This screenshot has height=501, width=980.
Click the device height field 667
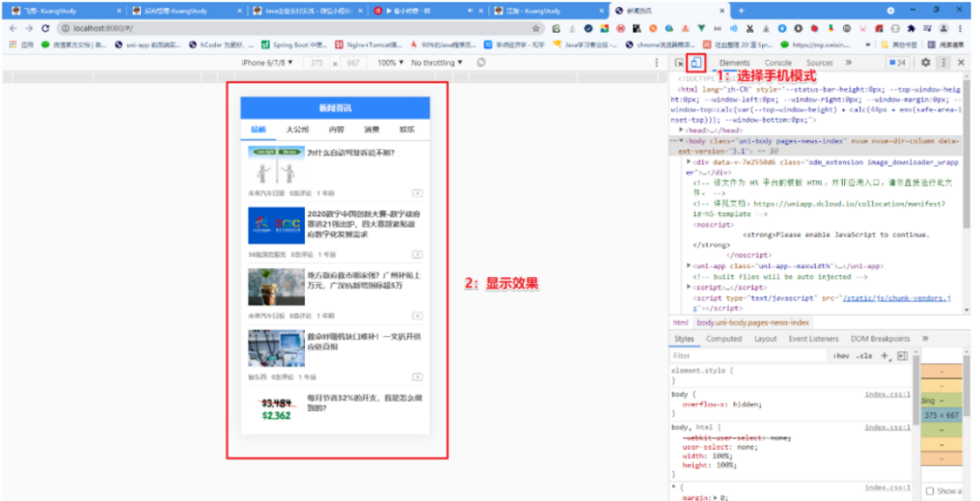(352, 63)
